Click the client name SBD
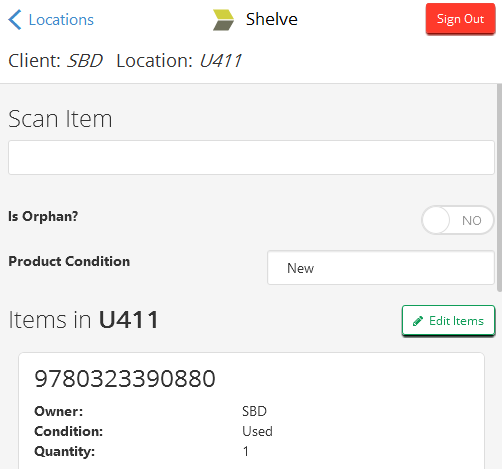This screenshot has height=469, width=502. coord(85,61)
